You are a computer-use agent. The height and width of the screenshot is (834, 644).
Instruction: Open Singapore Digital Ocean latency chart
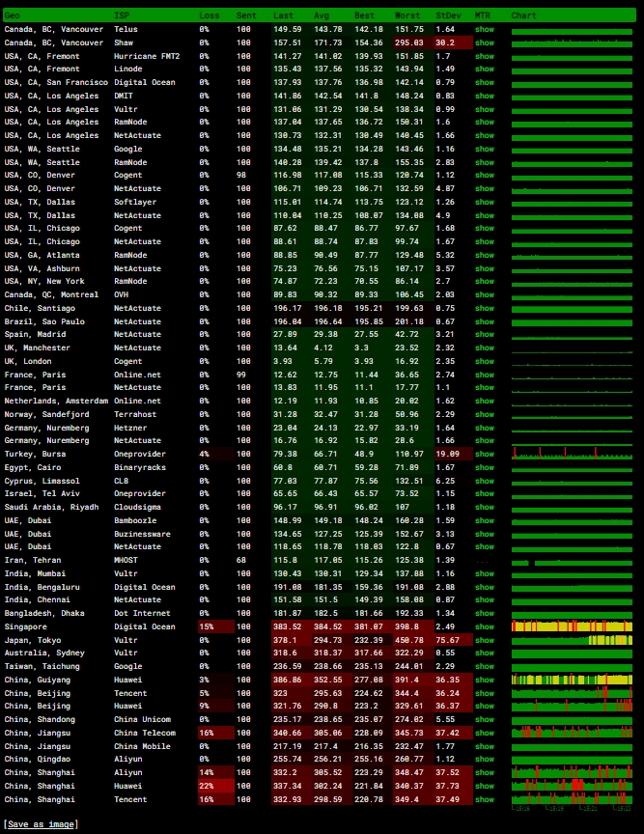(x=573, y=626)
